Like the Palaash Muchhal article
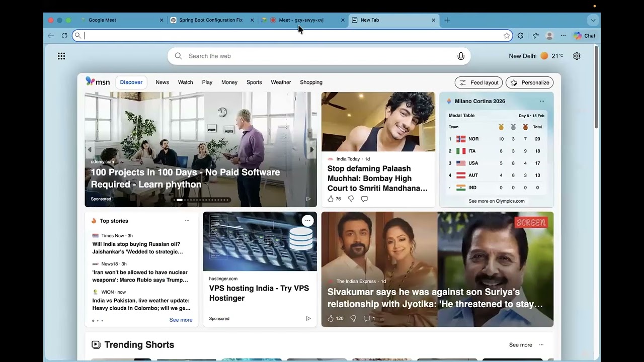 (331, 199)
